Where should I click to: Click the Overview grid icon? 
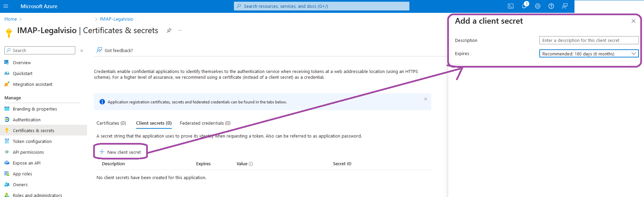click(x=7, y=63)
